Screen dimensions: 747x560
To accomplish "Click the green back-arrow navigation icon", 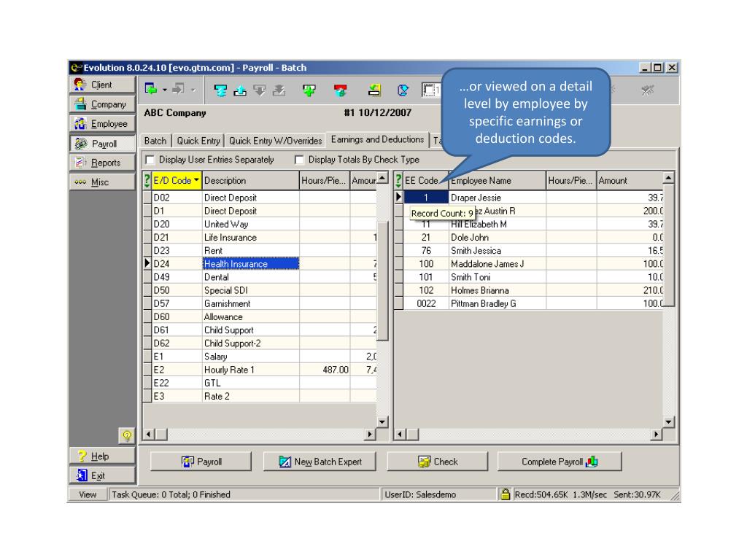I will pos(151,90).
